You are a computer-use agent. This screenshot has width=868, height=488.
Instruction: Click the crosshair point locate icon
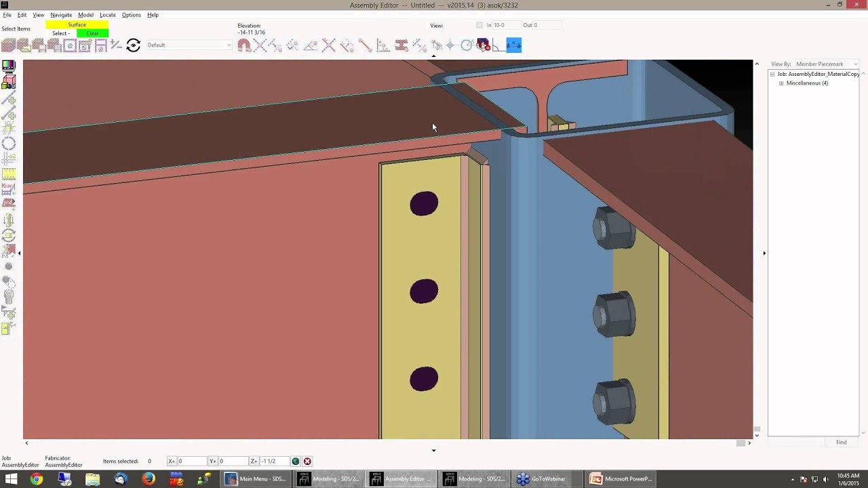(450, 45)
